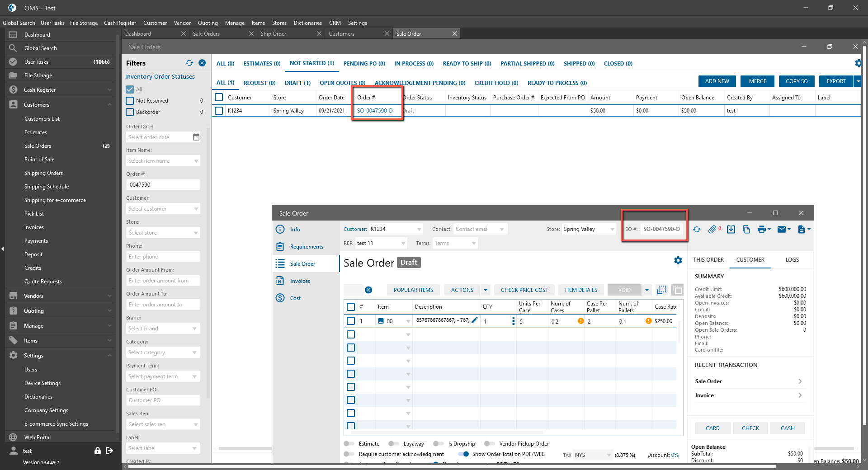Click the Order # filter input field
Image resolution: width=868 pixels, height=470 pixels.
tap(163, 185)
